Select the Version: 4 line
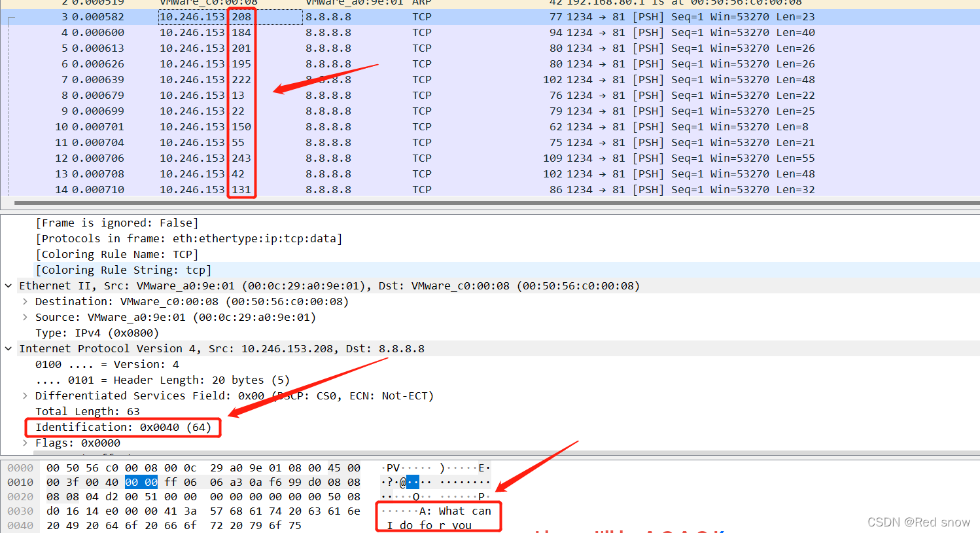 107,364
